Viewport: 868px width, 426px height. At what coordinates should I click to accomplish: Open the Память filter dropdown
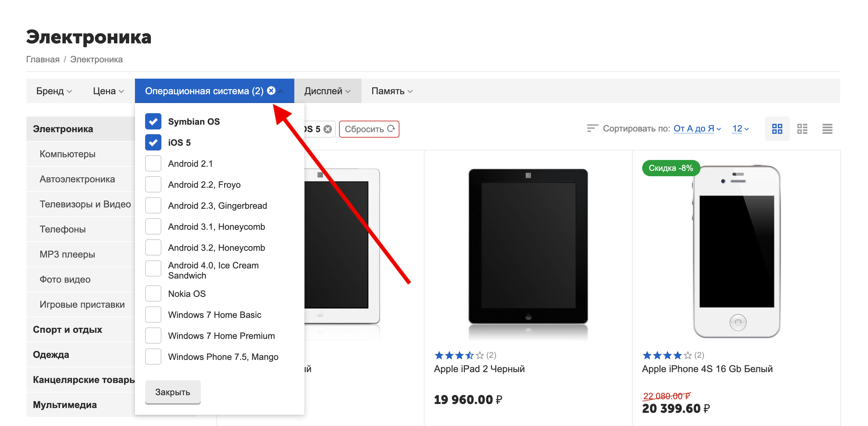392,91
